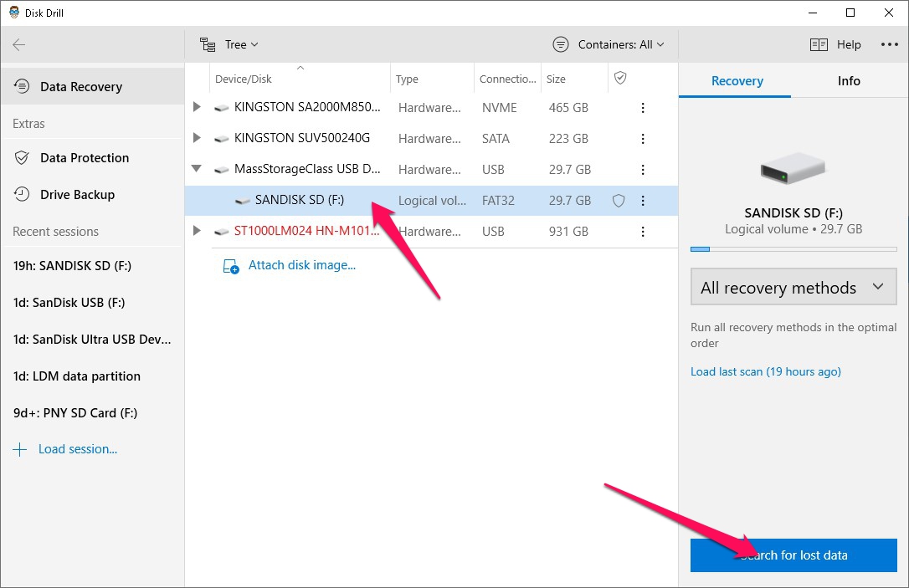Click the Drive Backup clock icon

22,194
